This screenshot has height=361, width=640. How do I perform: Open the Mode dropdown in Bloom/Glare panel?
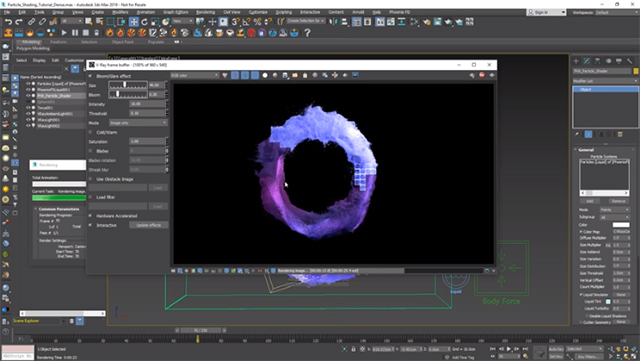click(x=138, y=123)
